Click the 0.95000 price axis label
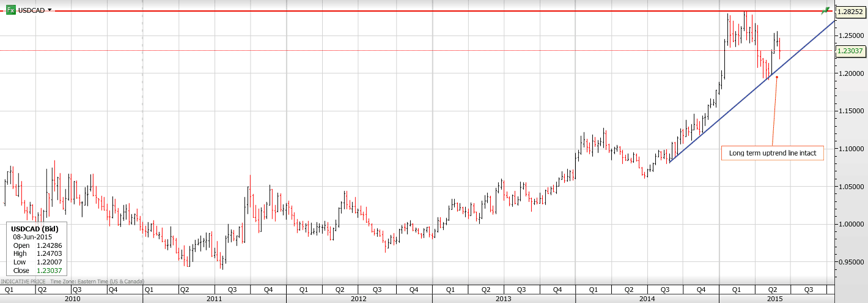This screenshot has height=303, width=868. coord(850,262)
